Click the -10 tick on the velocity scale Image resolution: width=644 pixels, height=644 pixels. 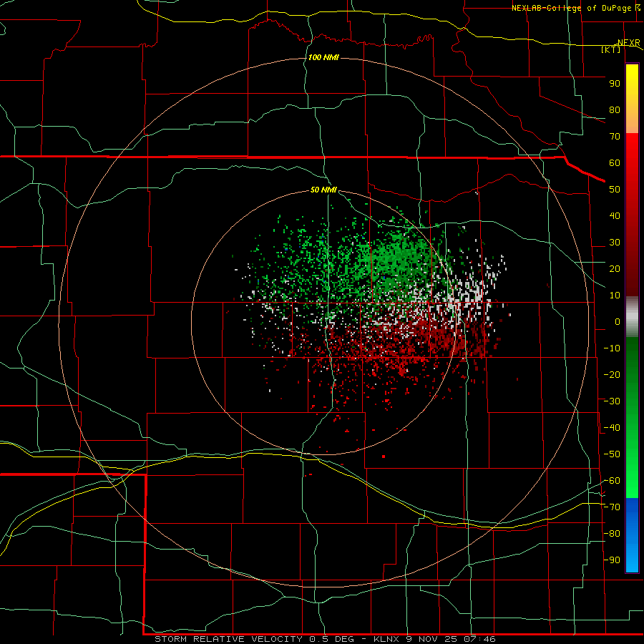613,348
